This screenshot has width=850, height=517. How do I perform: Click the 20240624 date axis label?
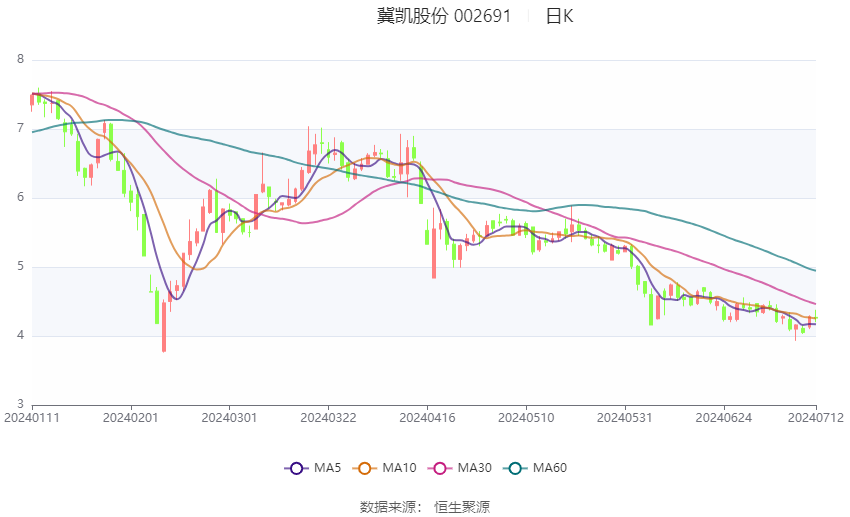coord(724,418)
